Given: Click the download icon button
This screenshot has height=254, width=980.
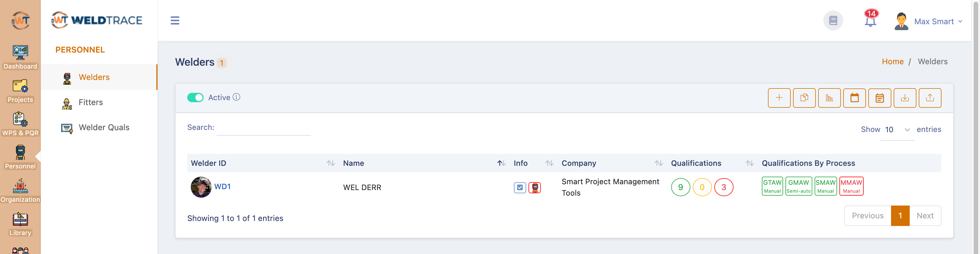Looking at the screenshot, I should click(x=904, y=98).
